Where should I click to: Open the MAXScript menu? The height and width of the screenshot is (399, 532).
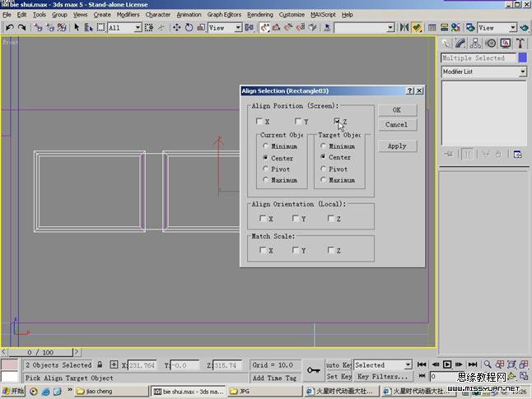point(323,15)
